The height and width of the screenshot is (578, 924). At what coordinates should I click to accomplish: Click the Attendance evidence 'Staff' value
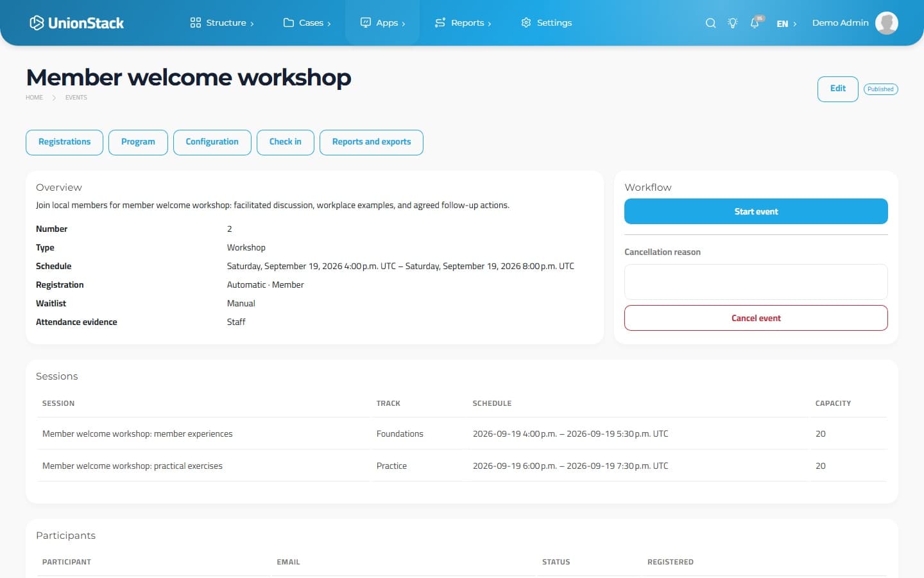coord(236,322)
